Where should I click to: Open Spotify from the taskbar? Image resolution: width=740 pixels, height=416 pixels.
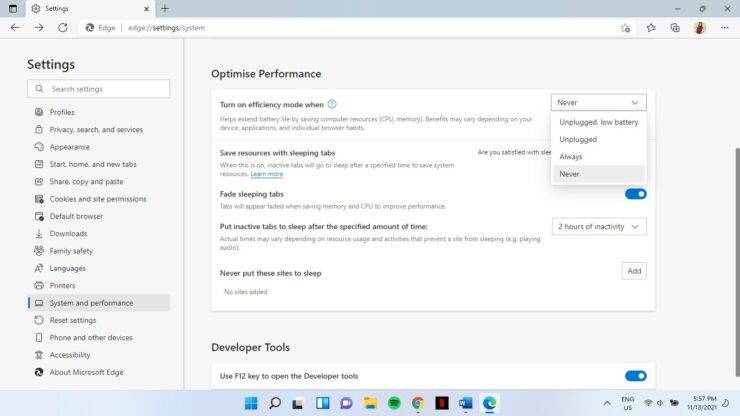click(x=394, y=403)
